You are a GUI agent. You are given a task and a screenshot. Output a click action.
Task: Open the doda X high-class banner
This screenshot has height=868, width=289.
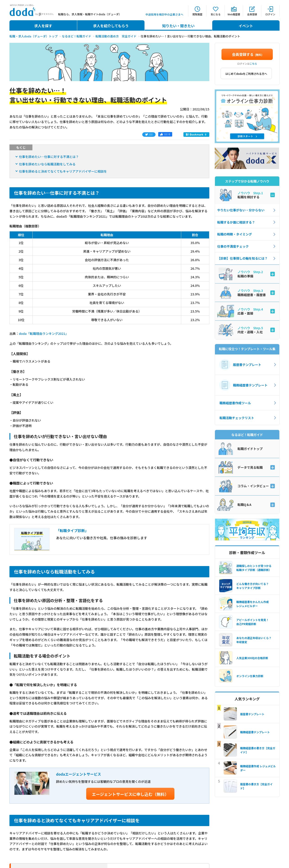(247, 158)
